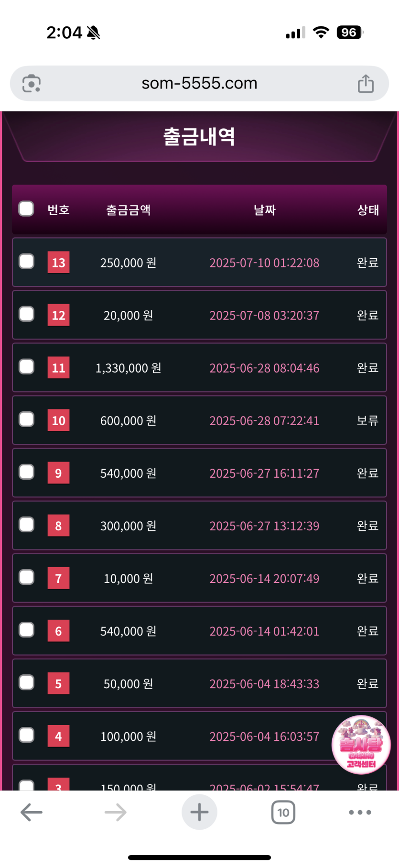Go back using the browser back arrow

pyautogui.click(x=32, y=812)
